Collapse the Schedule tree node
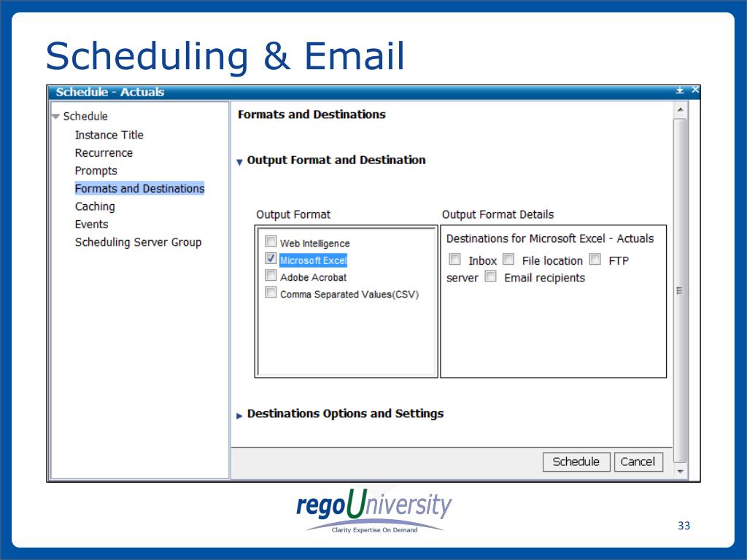The image size is (747, 560). point(55,116)
